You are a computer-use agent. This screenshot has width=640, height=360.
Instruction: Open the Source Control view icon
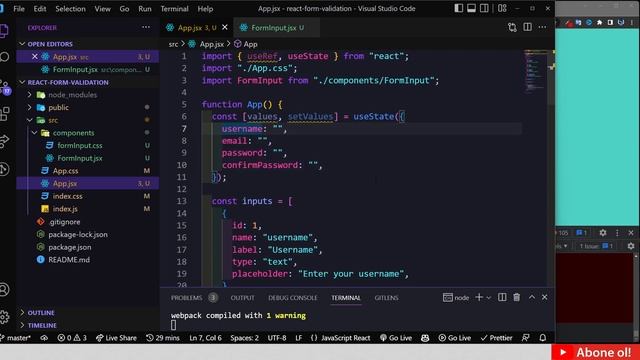4,87
